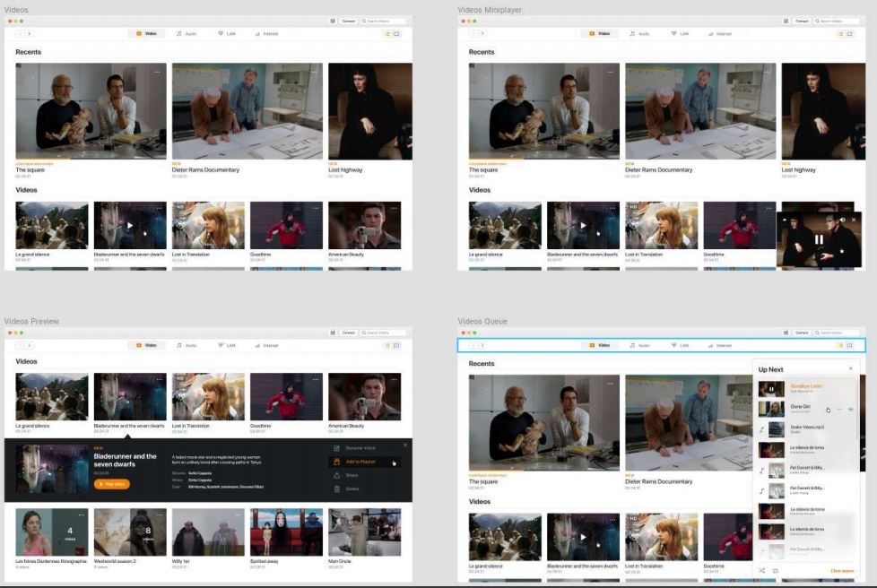Open Lost highway thumbnail in Videos window

click(370, 111)
